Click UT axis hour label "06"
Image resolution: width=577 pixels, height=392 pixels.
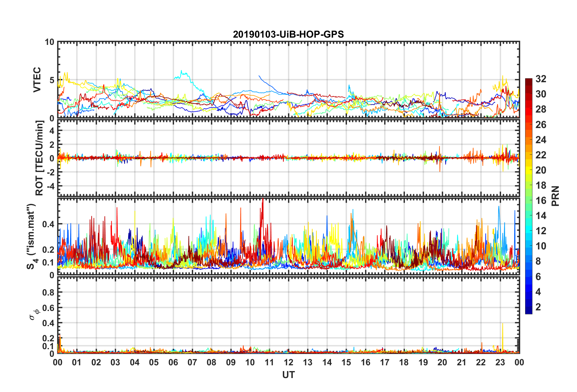click(173, 362)
